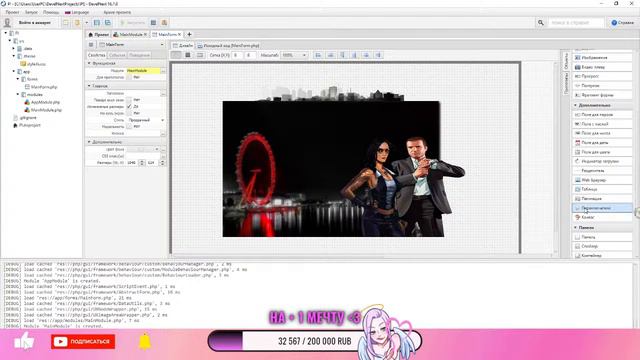Pick the Scroller (Скроллер) component

[x=602, y=247]
